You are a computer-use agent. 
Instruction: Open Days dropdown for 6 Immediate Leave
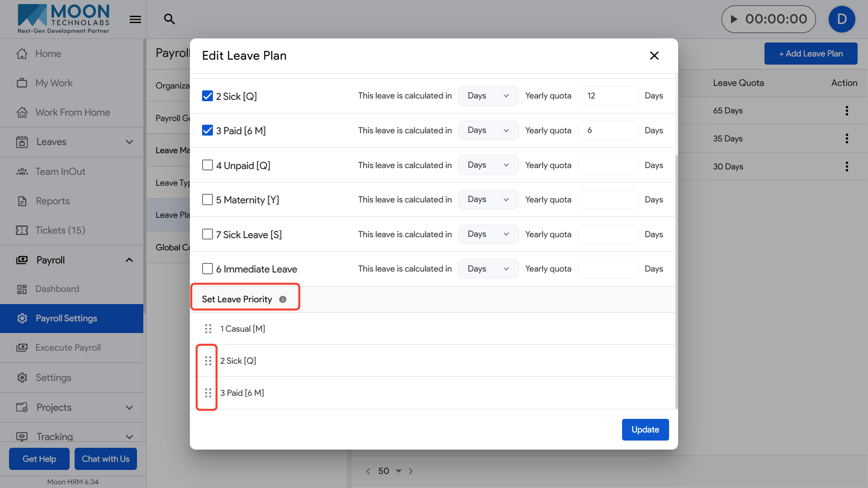pos(488,269)
